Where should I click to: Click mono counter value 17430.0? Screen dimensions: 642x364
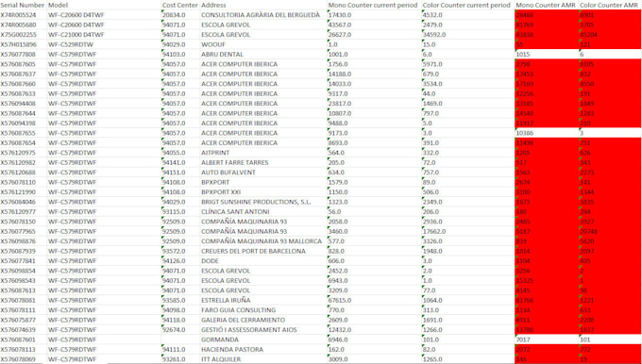tap(340, 15)
